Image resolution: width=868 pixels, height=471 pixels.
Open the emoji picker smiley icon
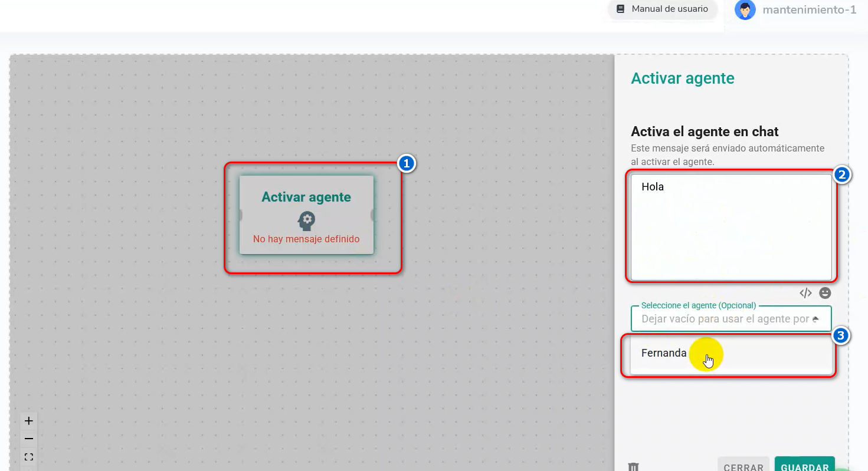click(825, 293)
